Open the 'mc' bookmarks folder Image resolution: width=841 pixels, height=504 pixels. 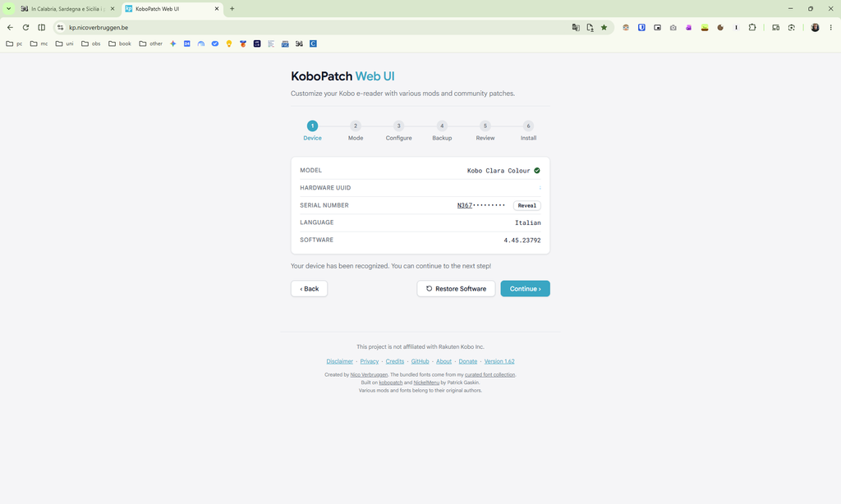pos(39,44)
